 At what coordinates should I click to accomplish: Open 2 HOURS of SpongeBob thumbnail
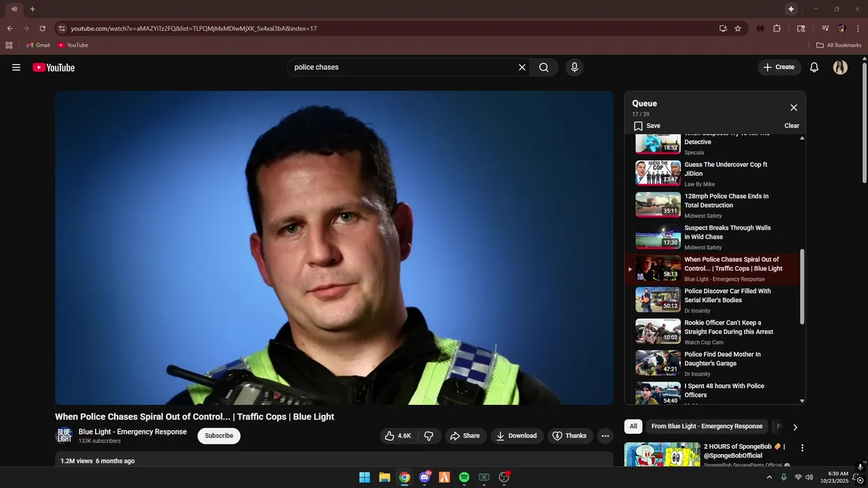pos(662,455)
